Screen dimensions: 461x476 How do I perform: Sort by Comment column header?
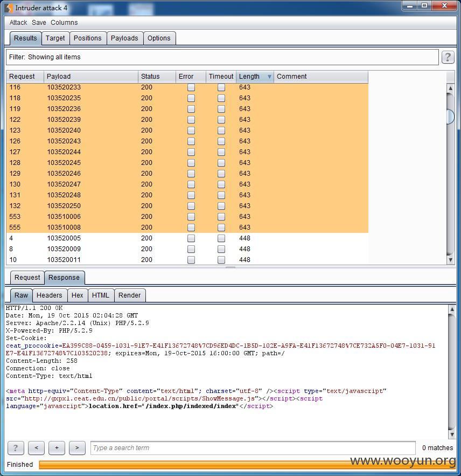[x=321, y=77]
